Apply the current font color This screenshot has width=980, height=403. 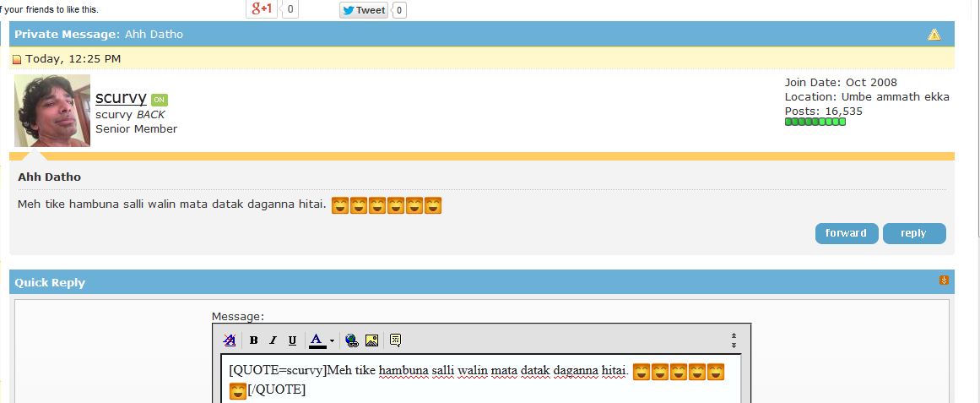(317, 340)
